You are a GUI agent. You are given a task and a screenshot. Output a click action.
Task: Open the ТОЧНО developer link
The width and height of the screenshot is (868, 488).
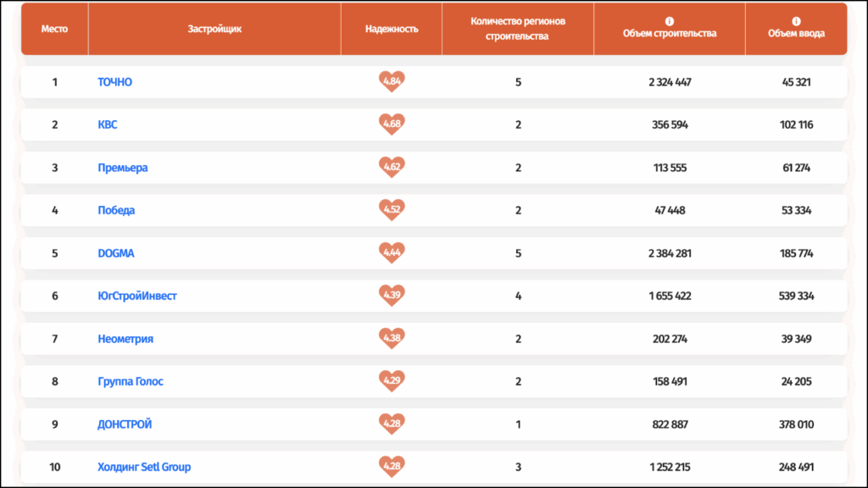(x=115, y=82)
